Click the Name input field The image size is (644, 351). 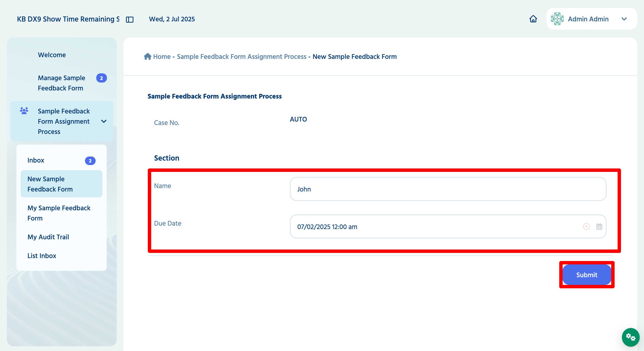[x=448, y=189]
